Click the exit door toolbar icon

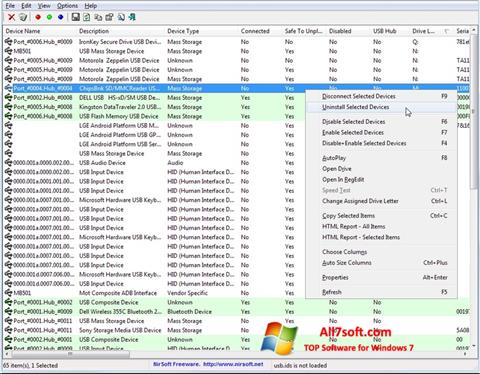tap(132, 17)
